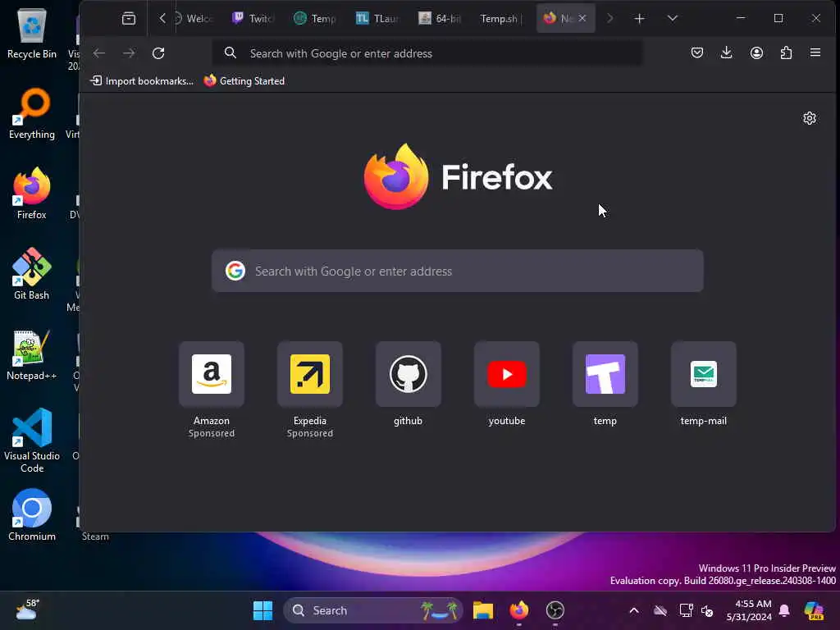Switch to the Welcome tab
This screenshot has width=840, height=630.
click(194, 19)
